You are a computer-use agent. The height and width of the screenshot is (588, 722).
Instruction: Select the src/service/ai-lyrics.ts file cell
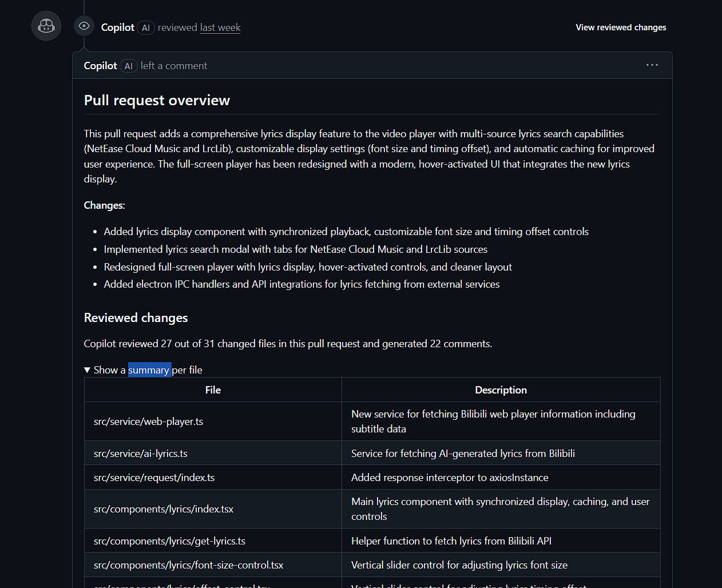pos(141,454)
